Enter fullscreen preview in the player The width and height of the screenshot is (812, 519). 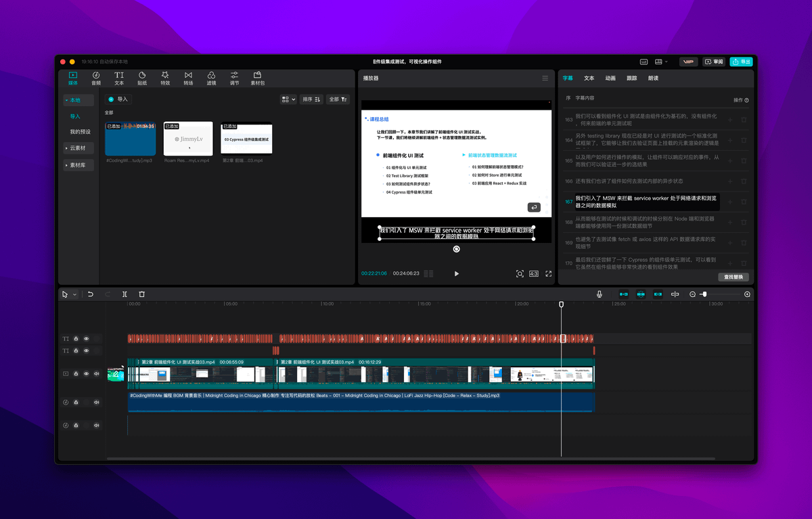pos(549,273)
